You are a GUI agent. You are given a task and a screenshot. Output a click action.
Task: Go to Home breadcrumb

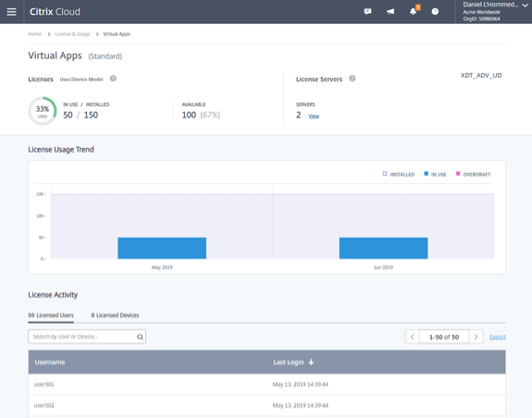click(34, 34)
